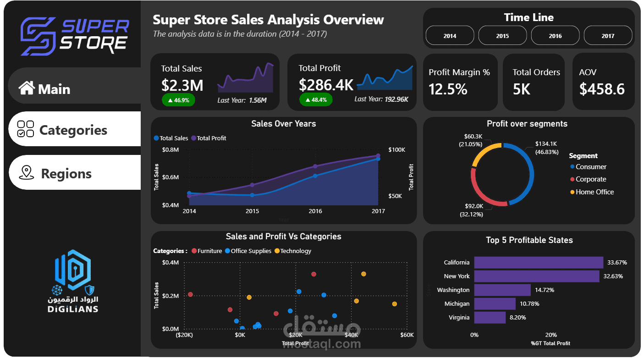
Task: Click the Total Sales sparkline chart
Action: pos(245,77)
